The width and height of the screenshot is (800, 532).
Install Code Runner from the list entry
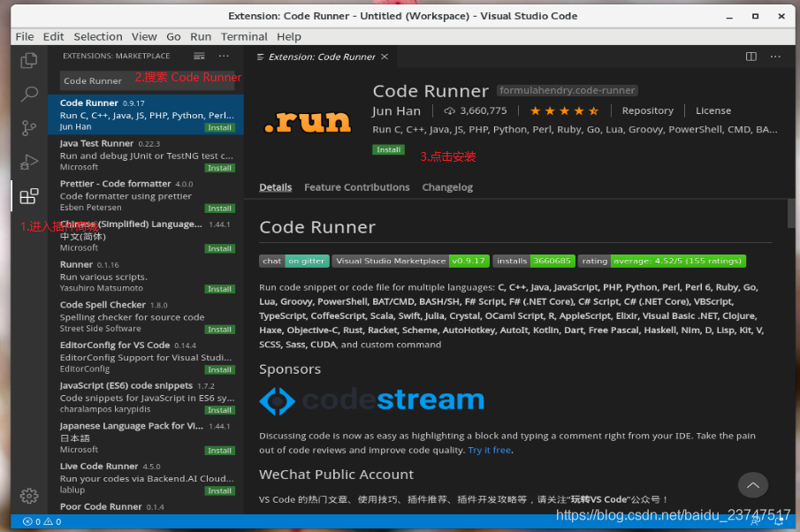pos(219,127)
